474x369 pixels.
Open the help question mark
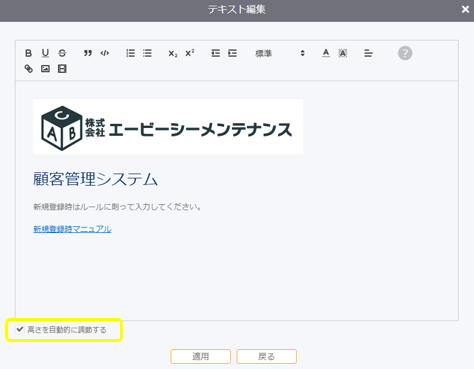point(405,53)
